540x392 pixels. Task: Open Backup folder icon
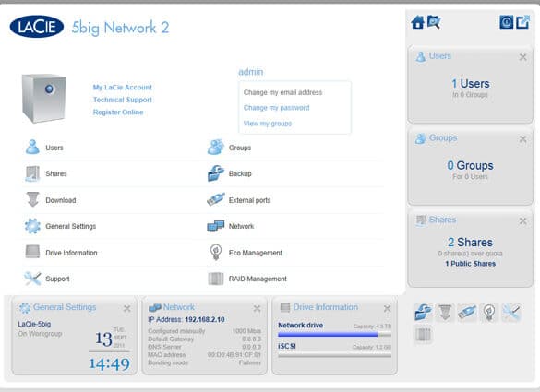(x=216, y=173)
